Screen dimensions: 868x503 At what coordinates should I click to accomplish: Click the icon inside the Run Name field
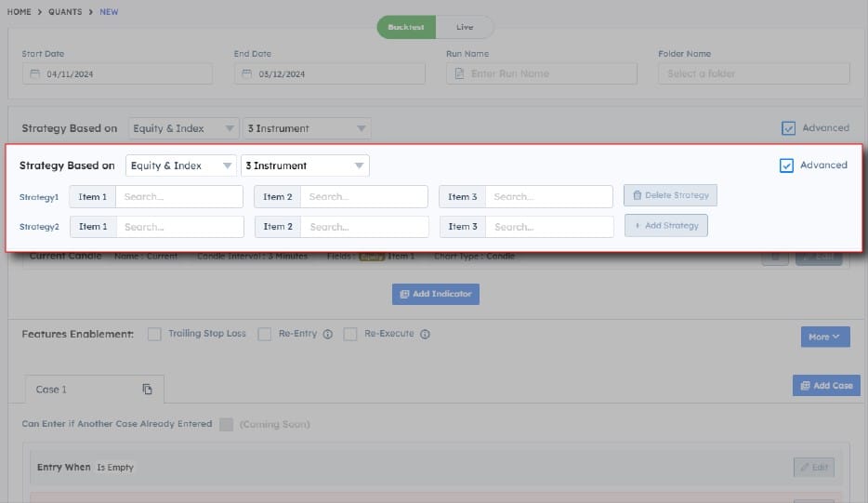pyautogui.click(x=459, y=74)
